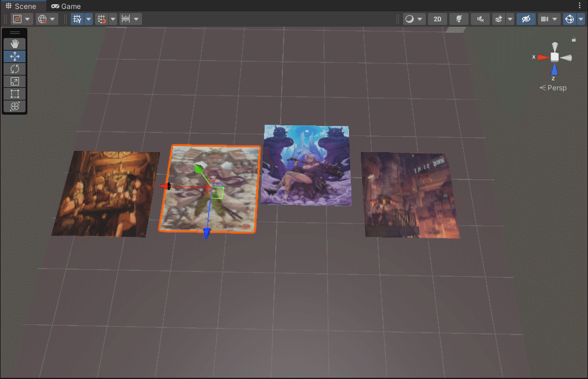Viewport: 588px width, 379px height.
Task: Open the increment snapping dropdown arrow
Action: click(136, 19)
